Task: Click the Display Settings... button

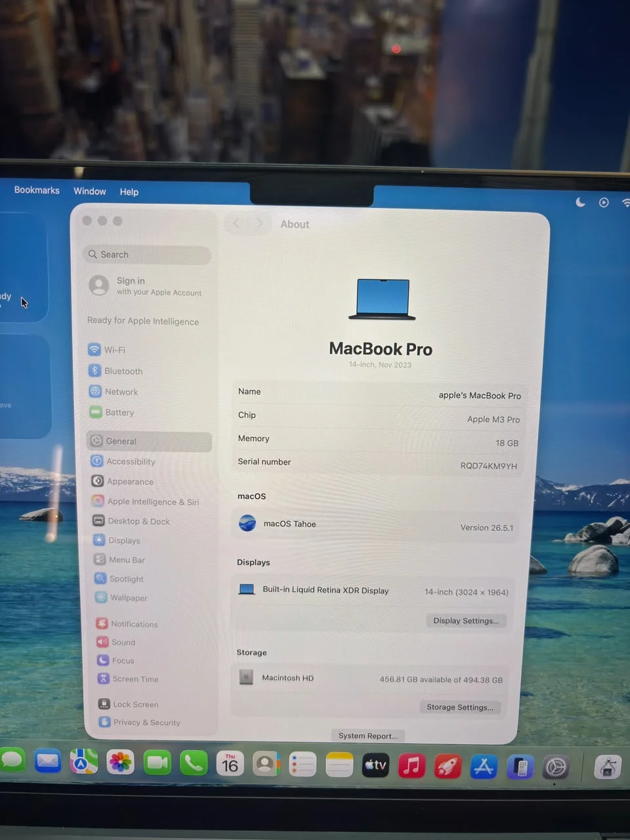Action: tap(466, 620)
